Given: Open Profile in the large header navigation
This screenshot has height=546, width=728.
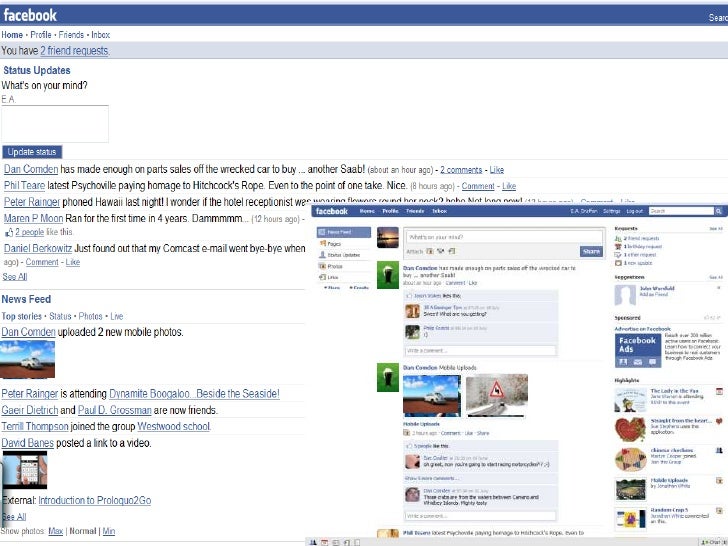Looking at the screenshot, I should point(41,35).
